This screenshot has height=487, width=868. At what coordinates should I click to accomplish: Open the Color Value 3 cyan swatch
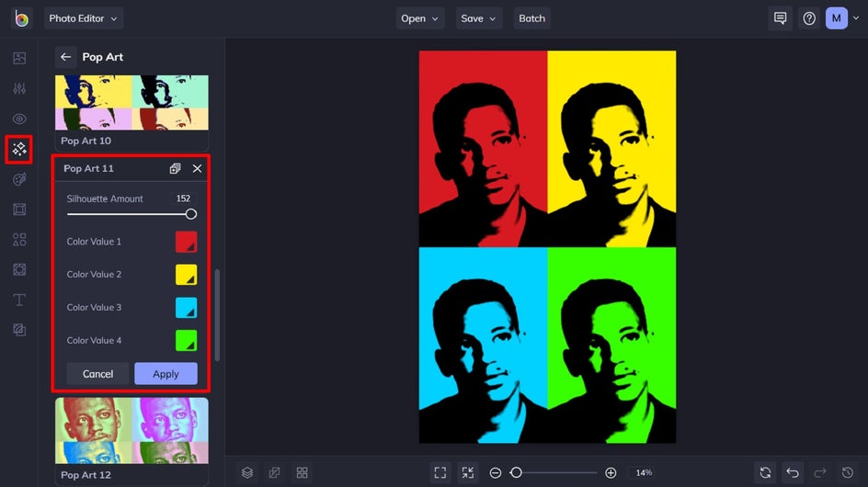point(186,307)
